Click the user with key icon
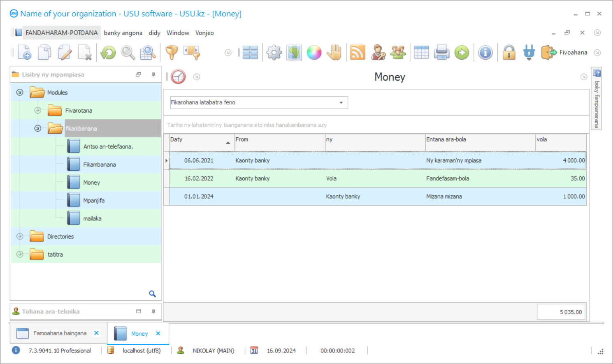The width and height of the screenshot is (613, 364). pyautogui.click(x=378, y=52)
